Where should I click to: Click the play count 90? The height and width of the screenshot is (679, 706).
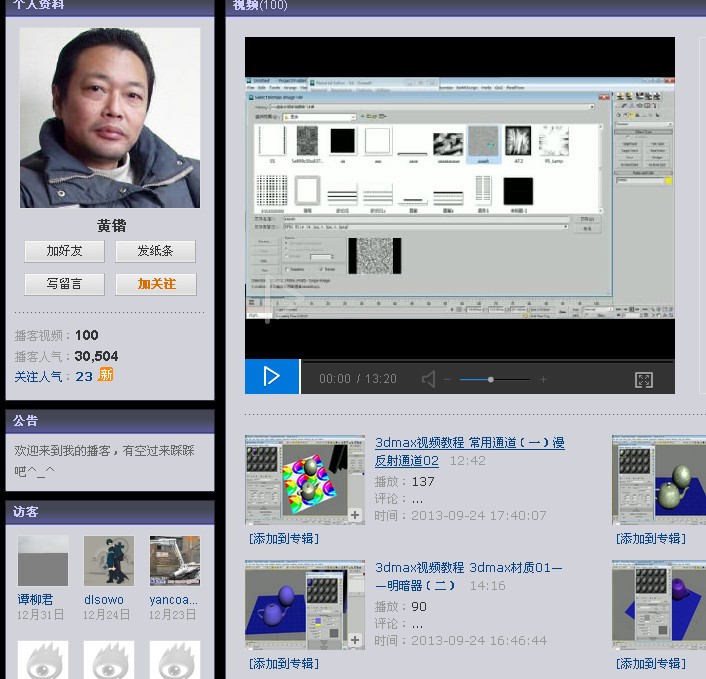point(419,607)
